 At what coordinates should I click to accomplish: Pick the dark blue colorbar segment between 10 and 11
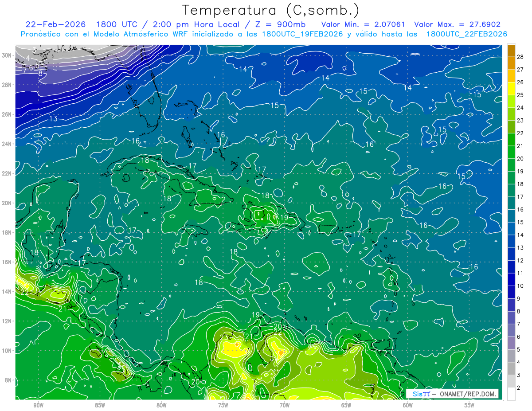coord(511,279)
